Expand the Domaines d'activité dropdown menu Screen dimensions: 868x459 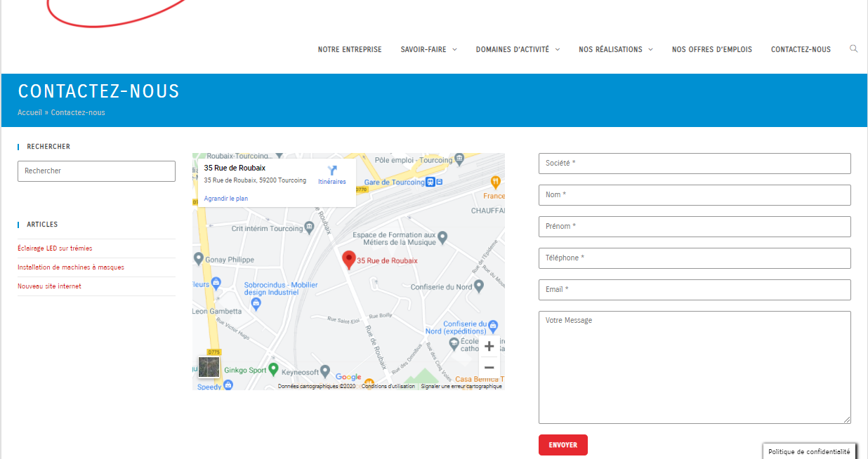point(518,50)
